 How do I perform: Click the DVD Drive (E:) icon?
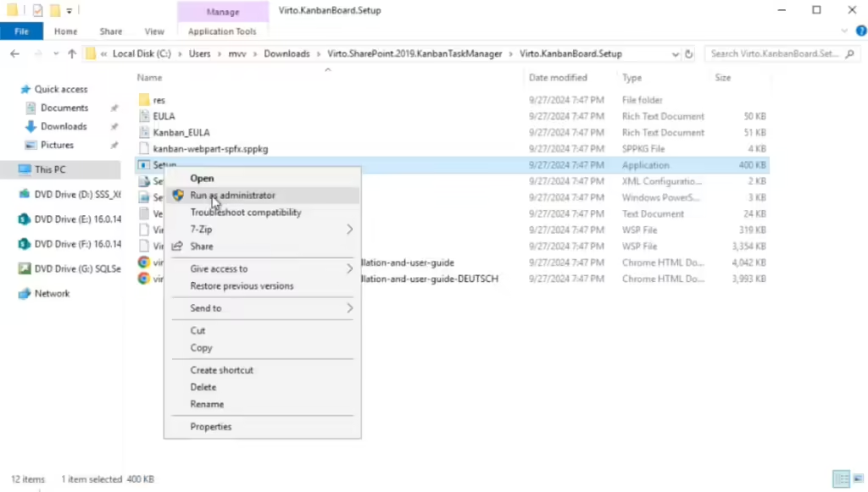pyautogui.click(x=24, y=219)
